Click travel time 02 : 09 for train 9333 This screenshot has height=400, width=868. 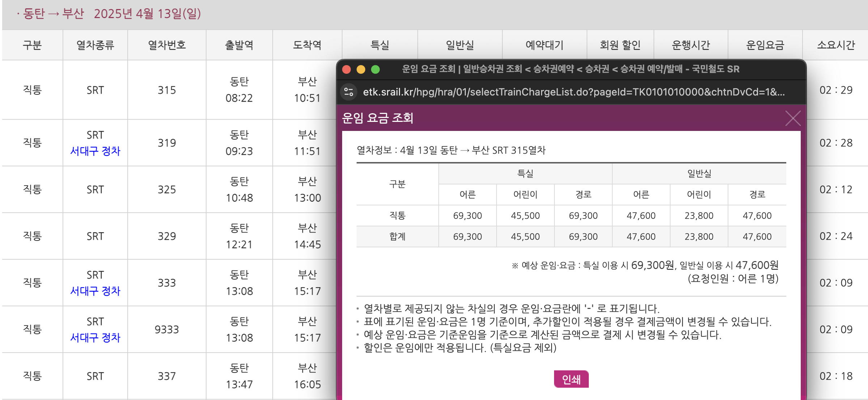tap(835, 329)
